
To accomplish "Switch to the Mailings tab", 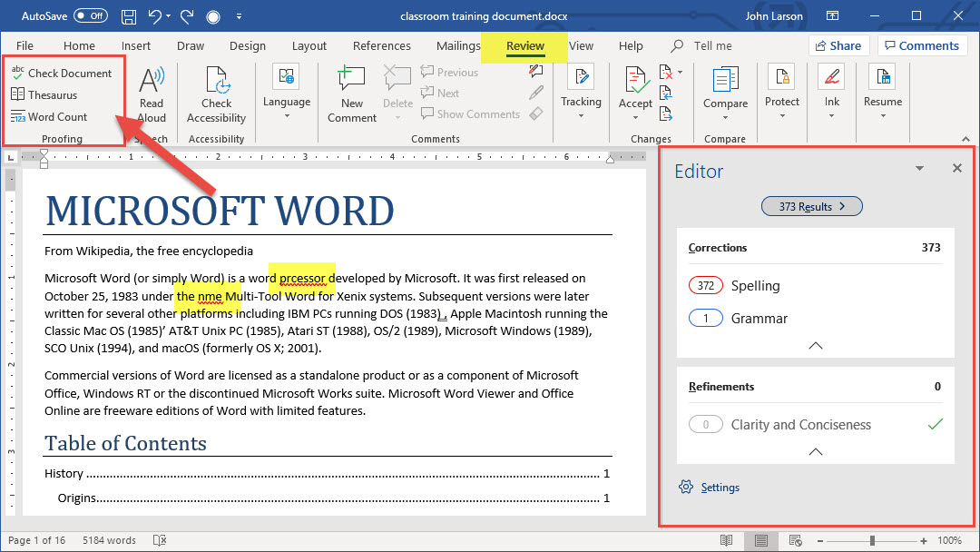I will [458, 45].
